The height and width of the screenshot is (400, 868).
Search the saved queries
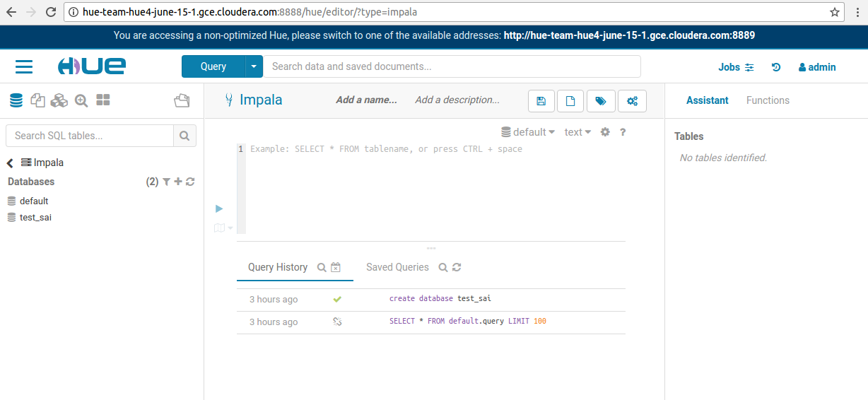pyautogui.click(x=443, y=268)
